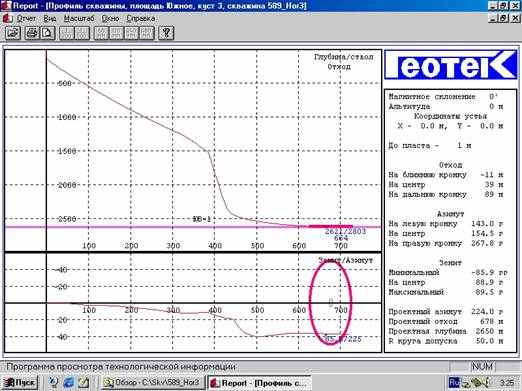Click the Report document icon beside Отчет
The image size is (522, 391).
click(7, 18)
